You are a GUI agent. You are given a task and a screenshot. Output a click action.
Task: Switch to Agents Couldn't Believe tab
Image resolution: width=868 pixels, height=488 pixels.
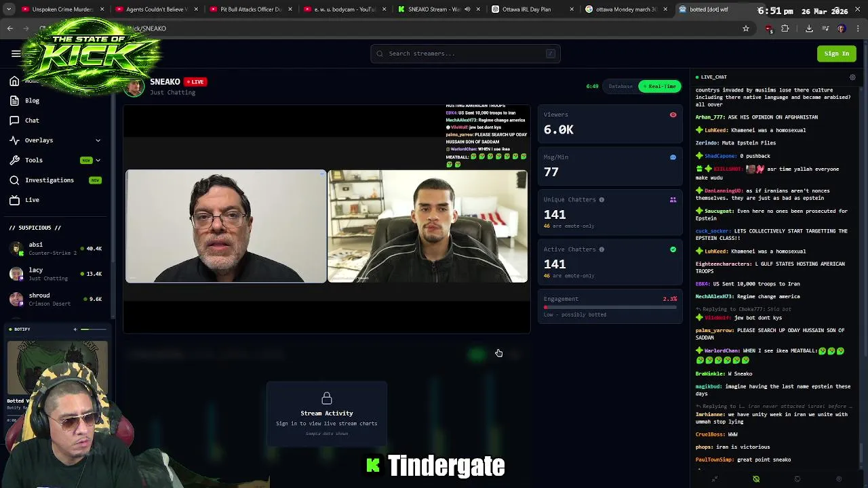[157, 9]
